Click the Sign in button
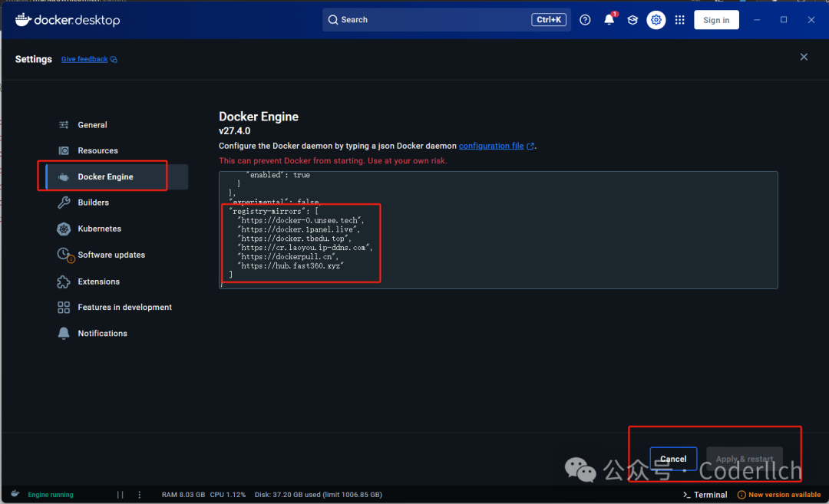 (716, 20)
